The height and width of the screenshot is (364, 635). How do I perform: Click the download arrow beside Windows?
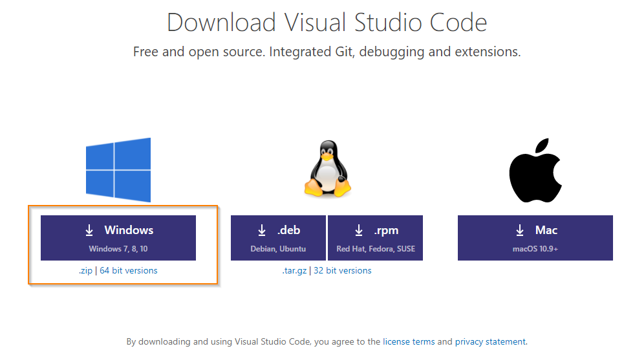[x=89, y=230]
